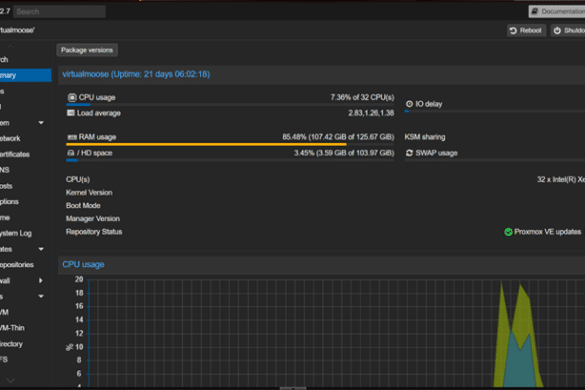
Task: Click the Repository Status label
Action: (x=94, y=232)
